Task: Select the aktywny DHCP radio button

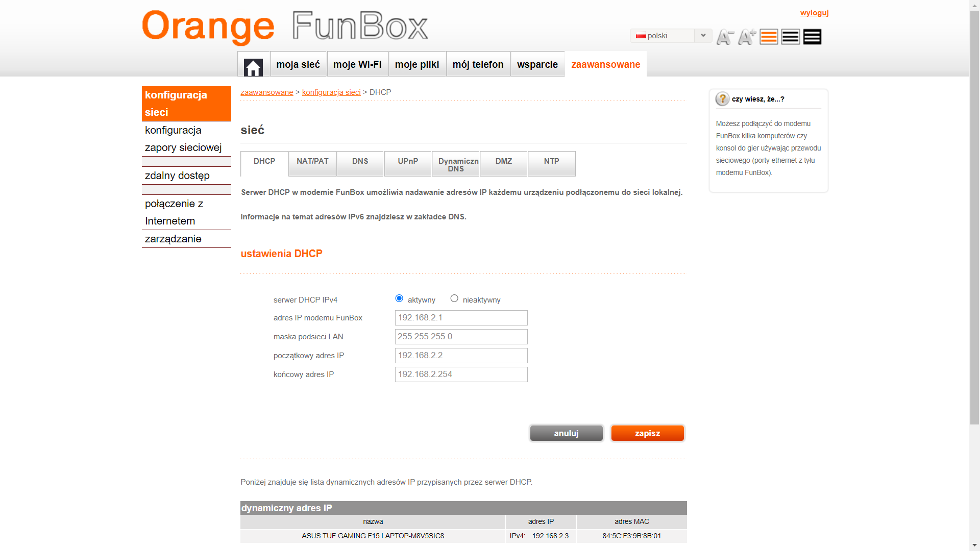Action: pos(399,298)
